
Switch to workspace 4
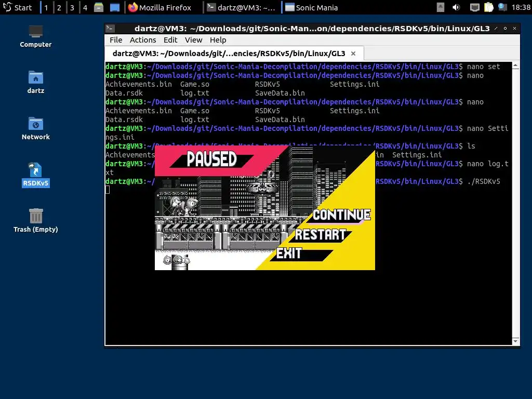[x=85, y=7]
